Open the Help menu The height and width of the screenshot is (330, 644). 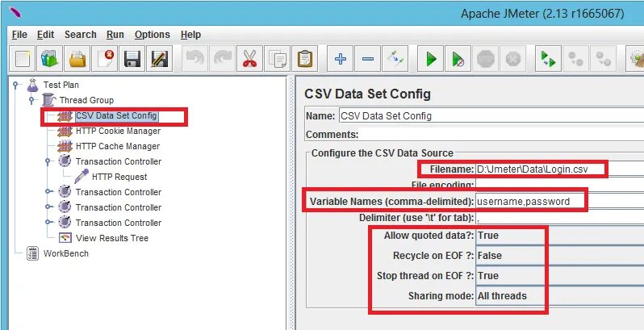(190, 35)
